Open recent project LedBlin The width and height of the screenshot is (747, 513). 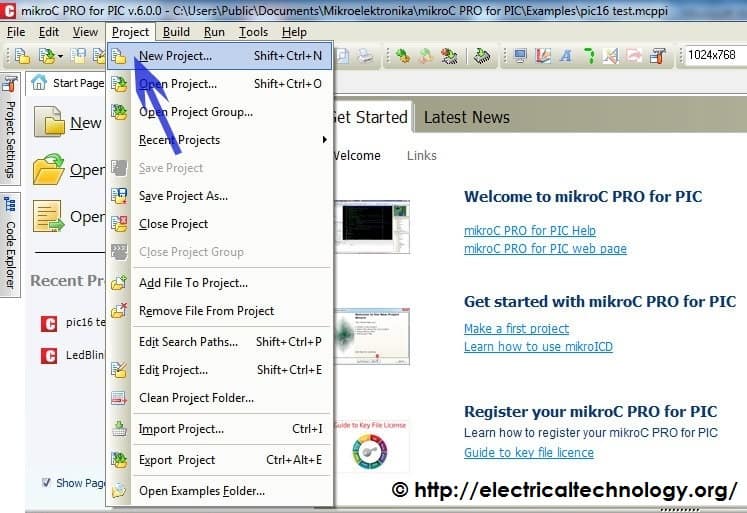pyautogui.click(x=72, y=355)
